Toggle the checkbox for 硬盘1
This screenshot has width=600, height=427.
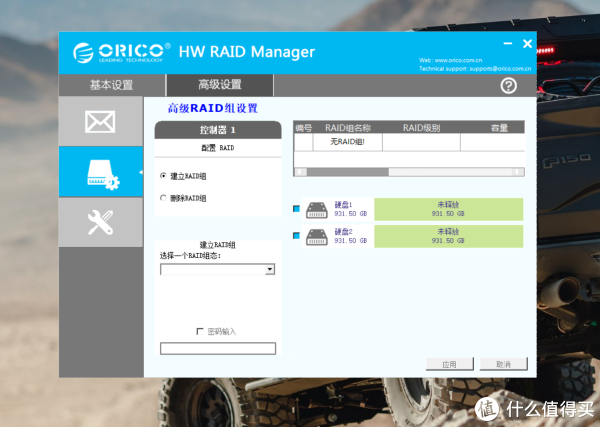tap(296, 209)
